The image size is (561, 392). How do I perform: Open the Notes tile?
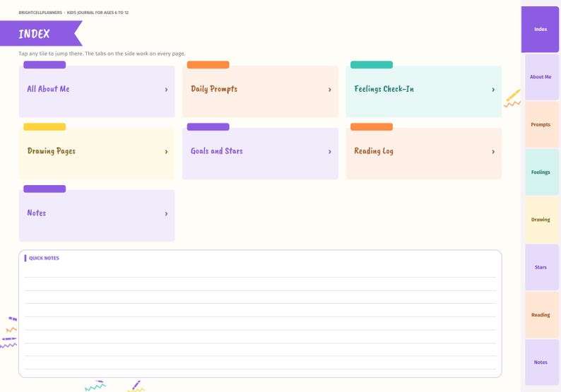[x=97, y=215]
